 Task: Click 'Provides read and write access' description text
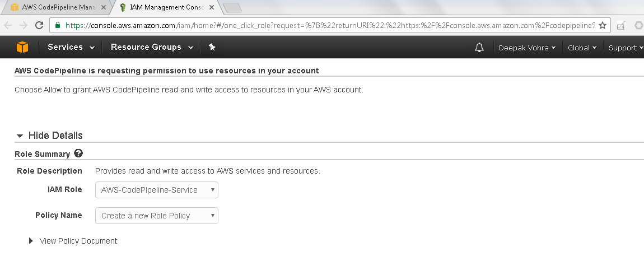[x=207, y=171]
